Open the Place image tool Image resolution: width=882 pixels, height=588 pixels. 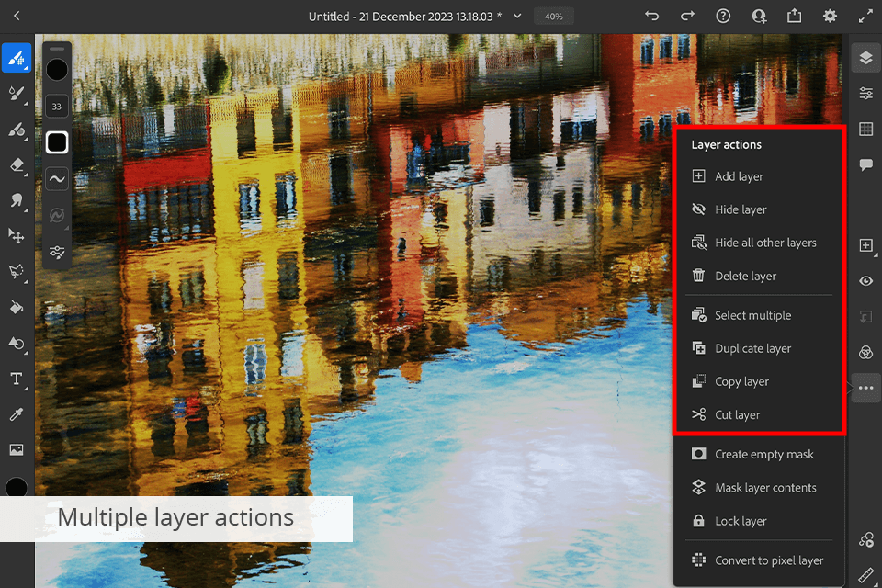click(17, 449)
